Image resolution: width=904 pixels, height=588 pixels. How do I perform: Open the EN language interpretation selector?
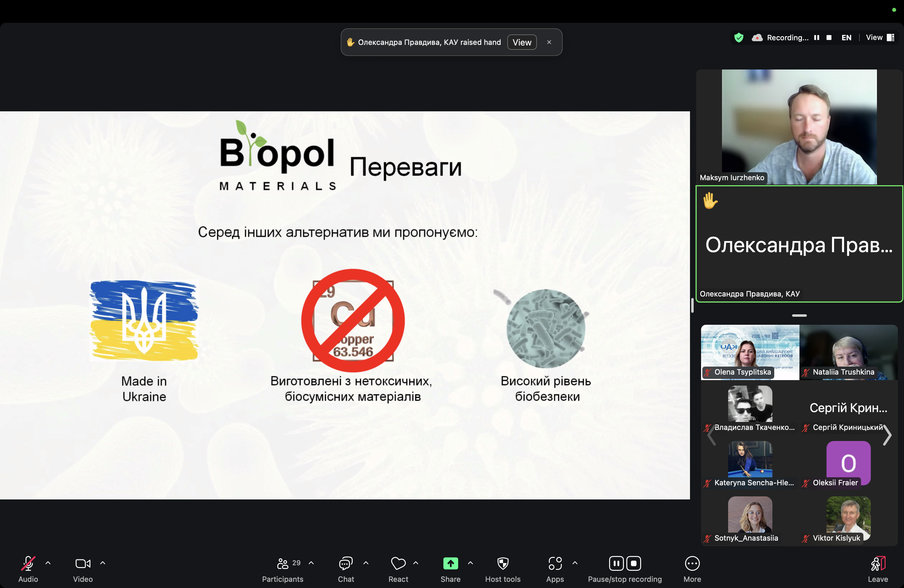point(846,38)
